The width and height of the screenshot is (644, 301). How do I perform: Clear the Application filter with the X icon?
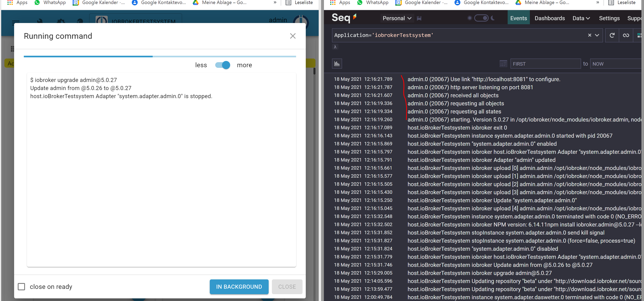coord(590,35)
